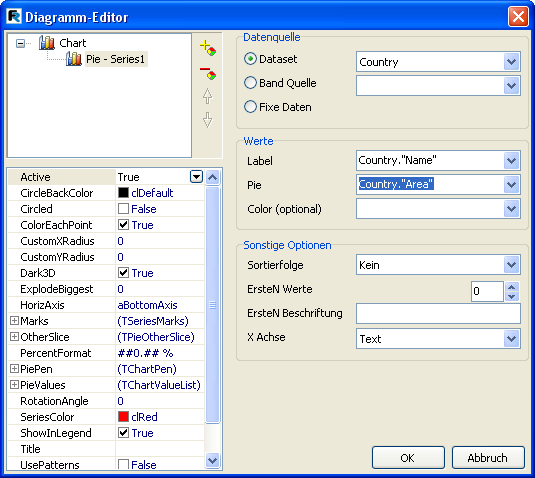This screenshot has height=478, width=535.
Task: Uncheck the ColorEachPoint checkbox
Action: coord(123,225)
